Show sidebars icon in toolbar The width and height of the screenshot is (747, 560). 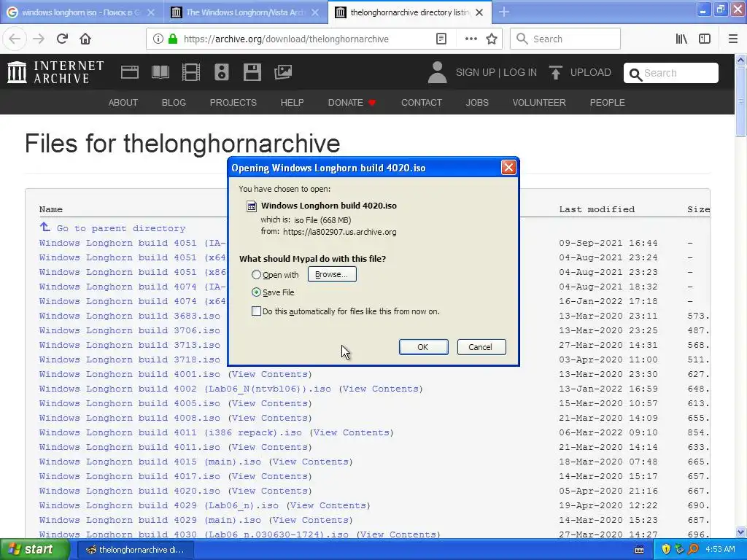click(705, 39)
